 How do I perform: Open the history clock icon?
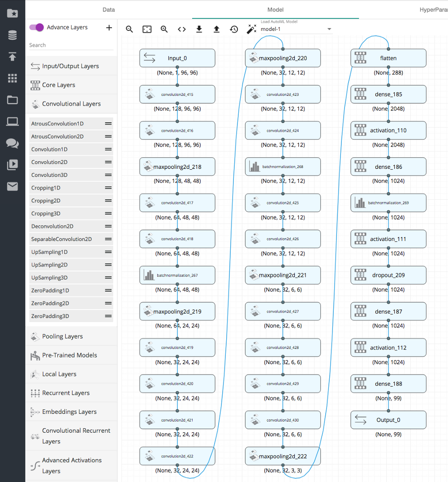point(234,29)
